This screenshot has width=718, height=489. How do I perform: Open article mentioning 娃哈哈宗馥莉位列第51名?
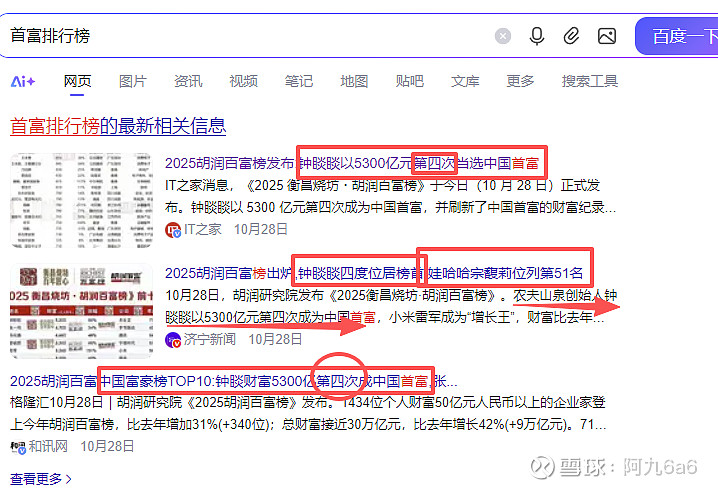(374, 273)
